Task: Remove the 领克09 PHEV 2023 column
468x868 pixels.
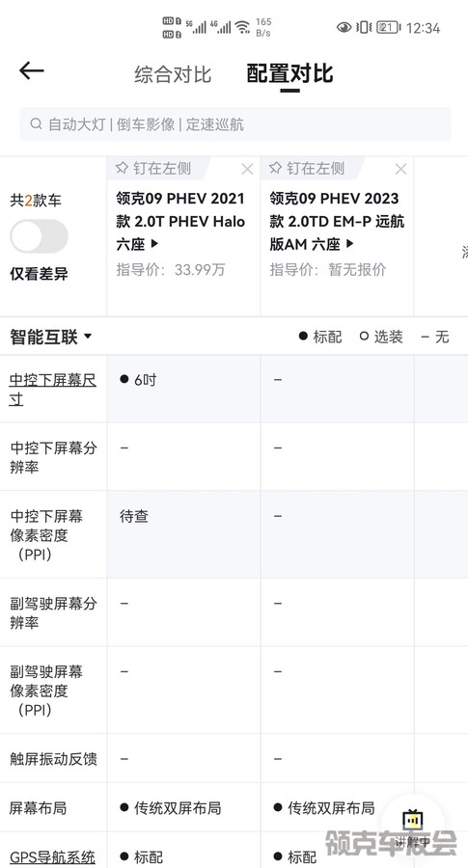Action: pyautogui.click(x=400, y=169)
